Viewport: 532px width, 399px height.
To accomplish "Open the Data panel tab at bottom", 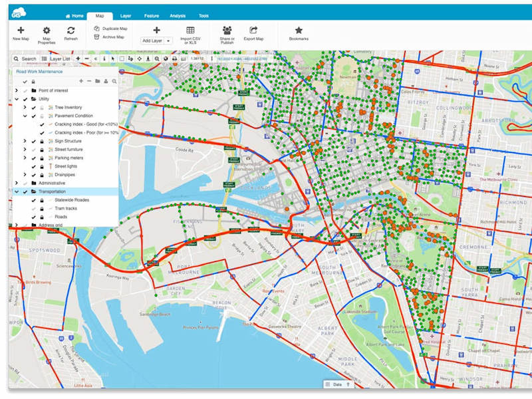I will pos(338,384).
